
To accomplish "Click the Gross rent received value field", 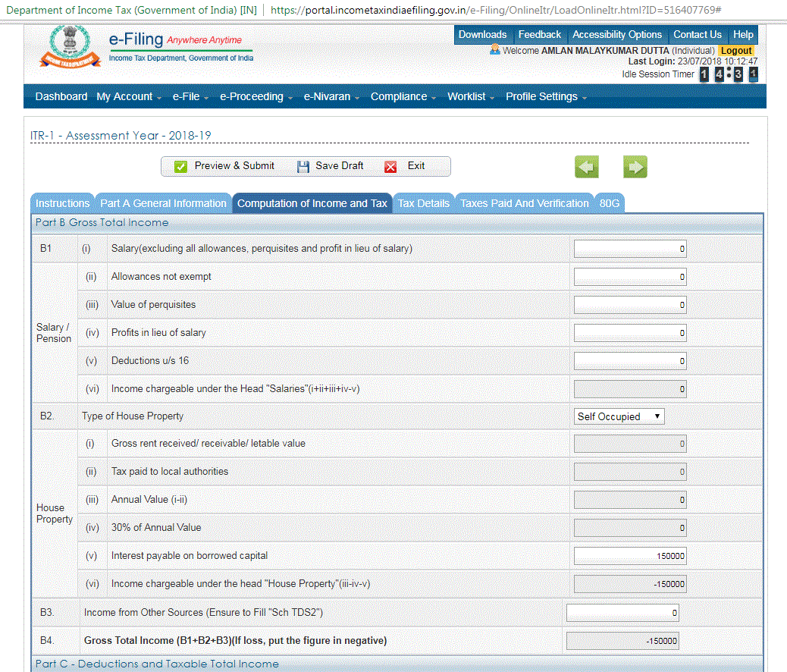I will coord(630,444).
